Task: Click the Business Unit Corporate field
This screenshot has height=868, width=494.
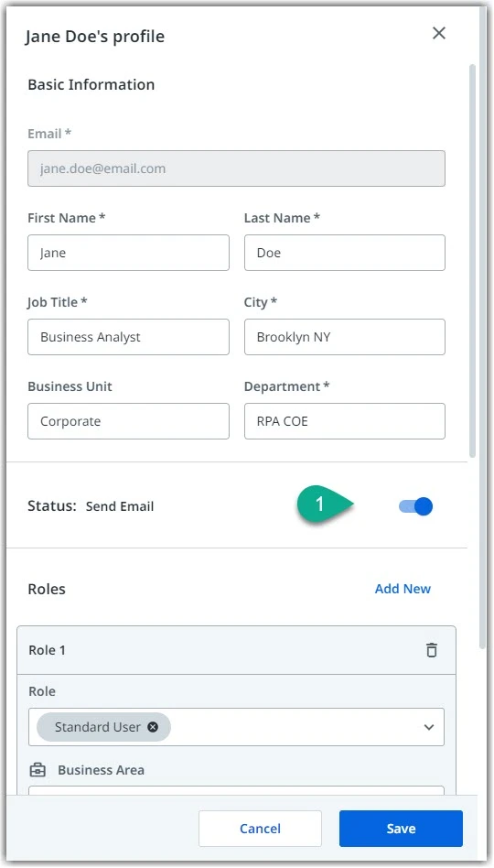Action: 128,421
